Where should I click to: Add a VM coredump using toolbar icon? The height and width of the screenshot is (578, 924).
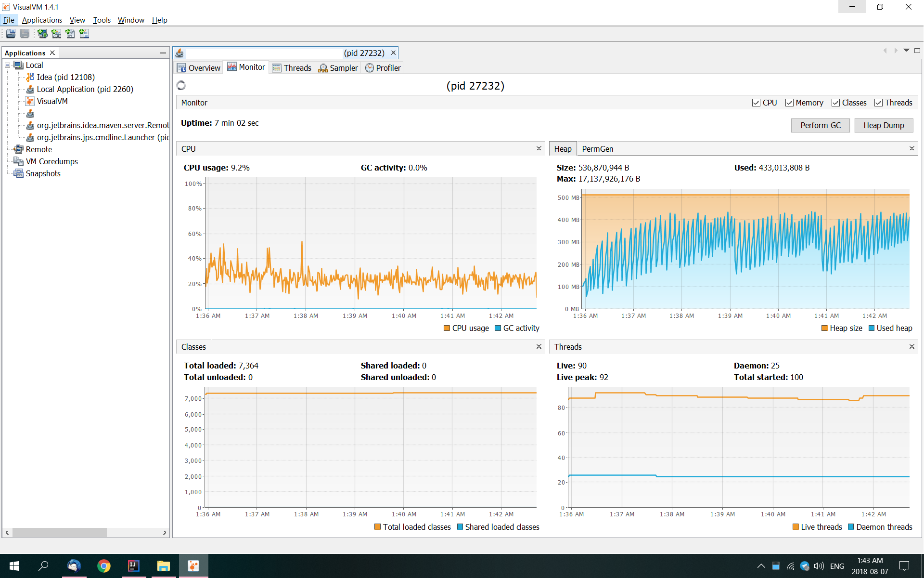coord(70,33)
